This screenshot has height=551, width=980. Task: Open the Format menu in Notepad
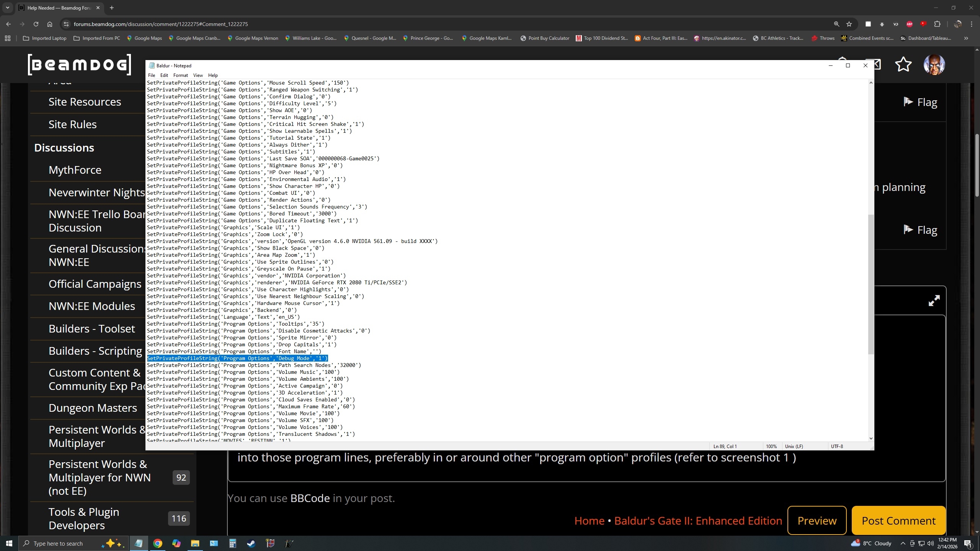(x=180, y=75)
